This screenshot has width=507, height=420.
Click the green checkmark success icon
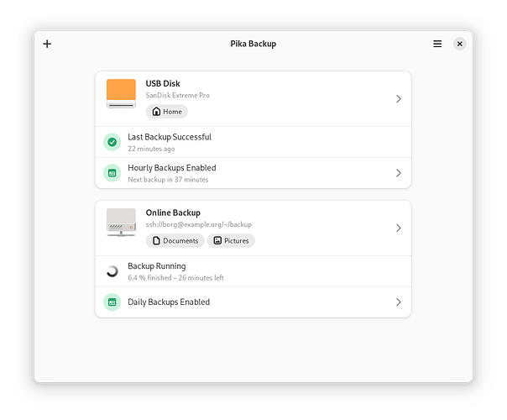pyautogui.click(x=112, y=142)
